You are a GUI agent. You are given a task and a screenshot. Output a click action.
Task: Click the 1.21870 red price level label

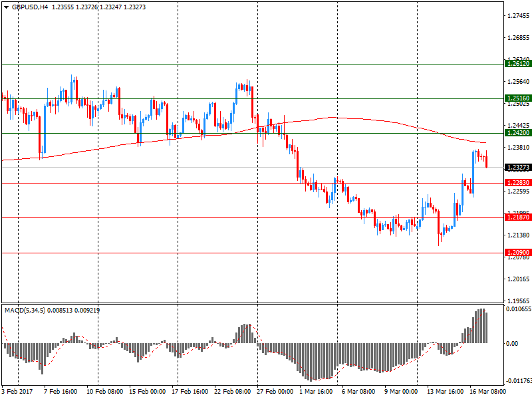[518, 217]
